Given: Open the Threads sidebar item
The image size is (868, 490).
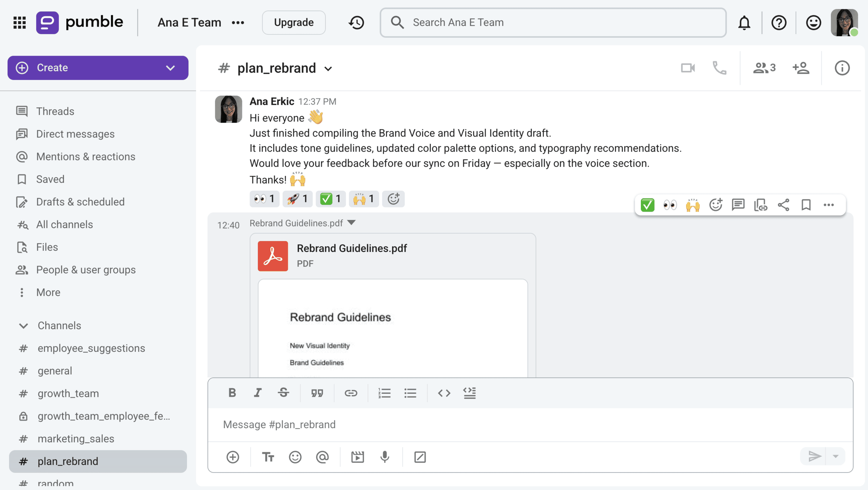Looking at the screenshot, I should (55, 111).
